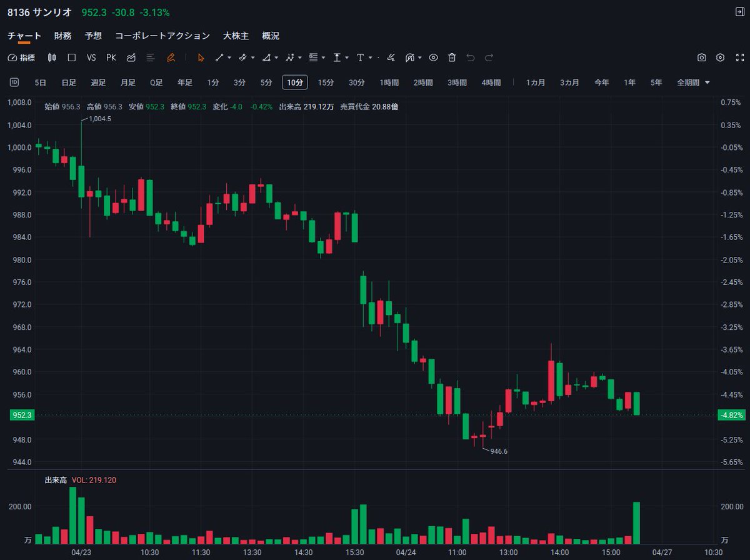This screenshot has height=560, width=750.
Task: Select the 4時間 interval
Action: tap(491, 82)
